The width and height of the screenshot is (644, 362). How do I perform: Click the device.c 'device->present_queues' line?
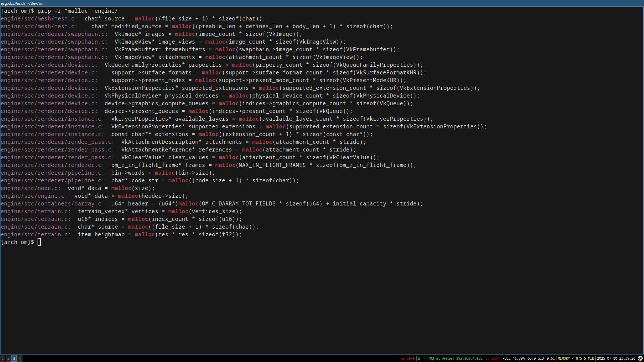[x=176, y=111]
